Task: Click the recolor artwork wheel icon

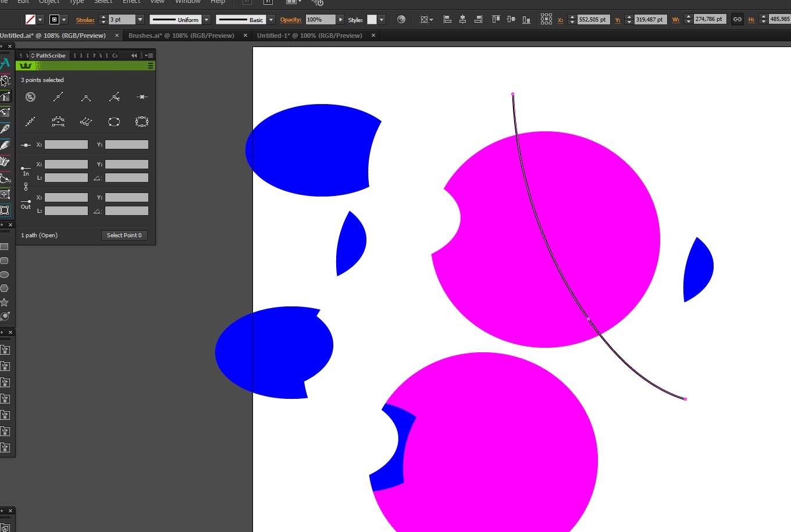Action: pyautogui.click(x=401, y=20)
